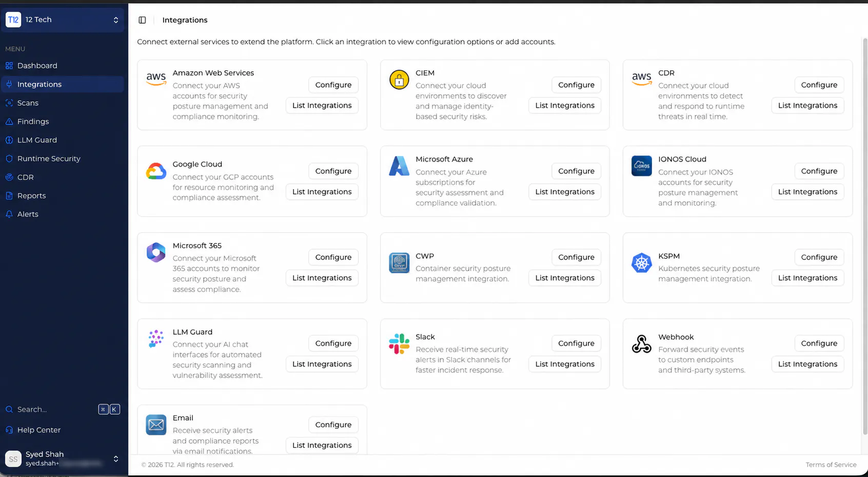Configure the CIEM integration

(x=576, y=85)
